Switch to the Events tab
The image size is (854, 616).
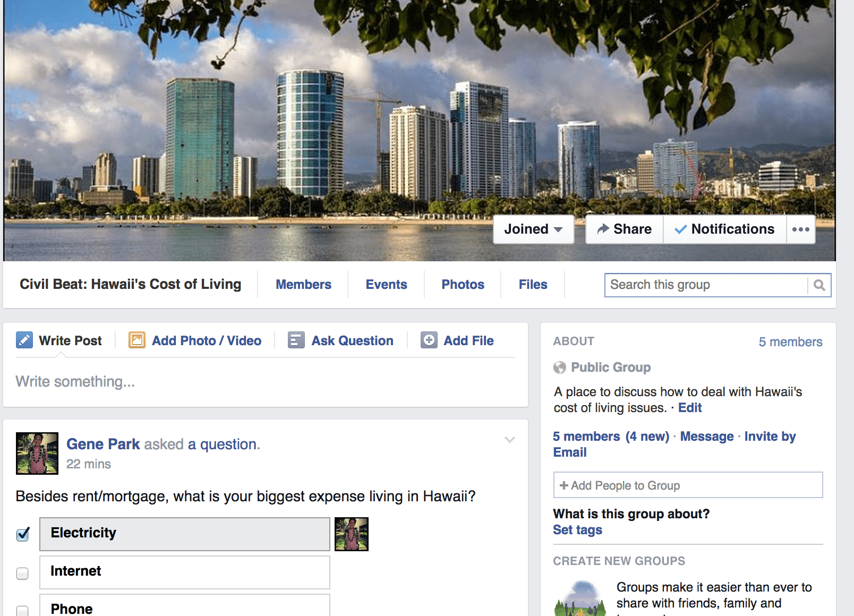tap(386, 285)
